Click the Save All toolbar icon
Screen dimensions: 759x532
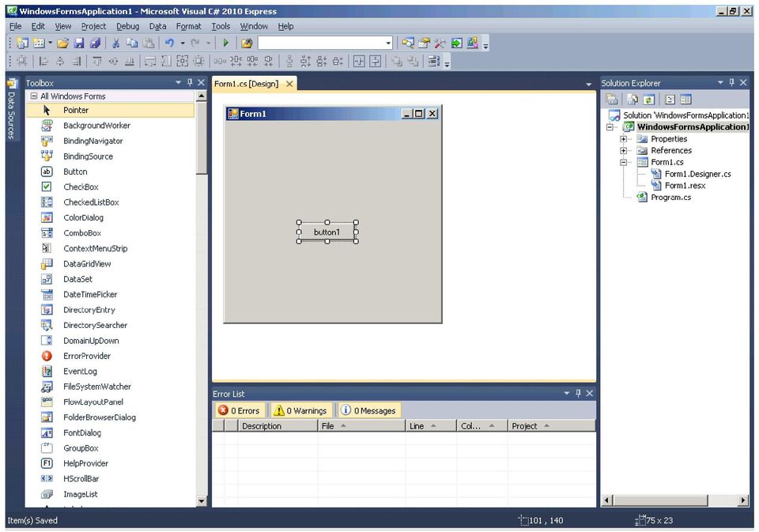96,43
